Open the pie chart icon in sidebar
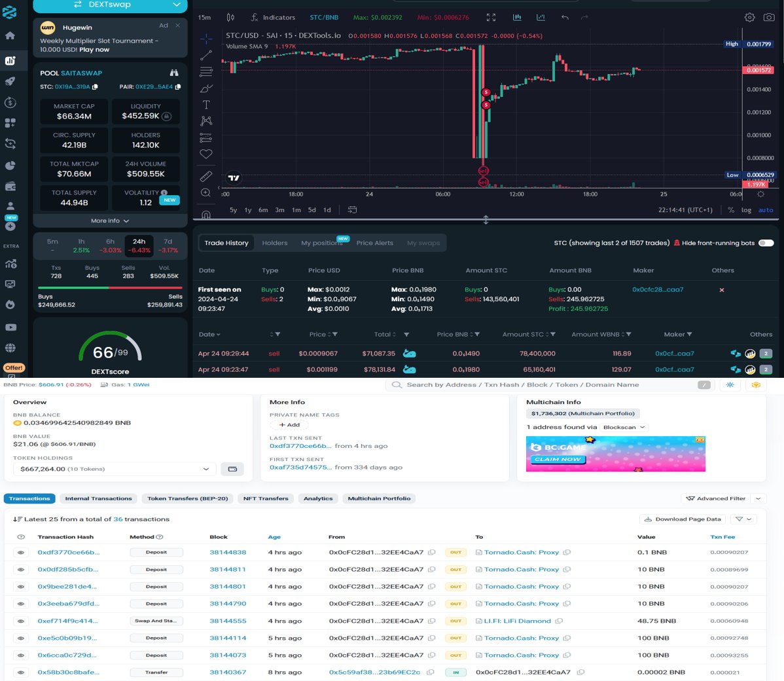The height and width of the screenshot is (681, 784). point(10,165)
